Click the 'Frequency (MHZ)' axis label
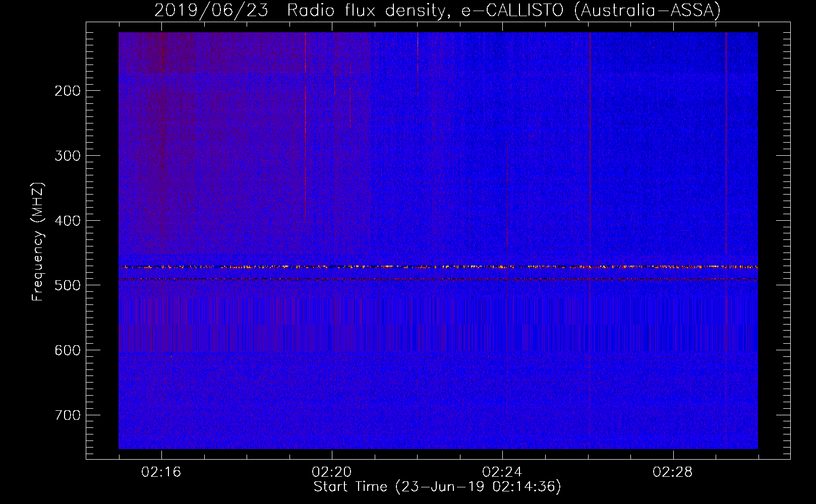This screenshot has width=816, height=504. coord(38,242)
